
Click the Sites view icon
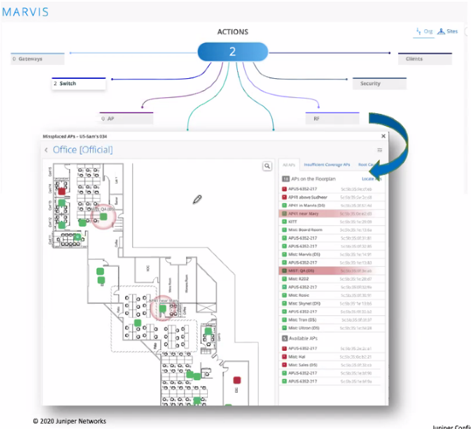coord(441,31)
